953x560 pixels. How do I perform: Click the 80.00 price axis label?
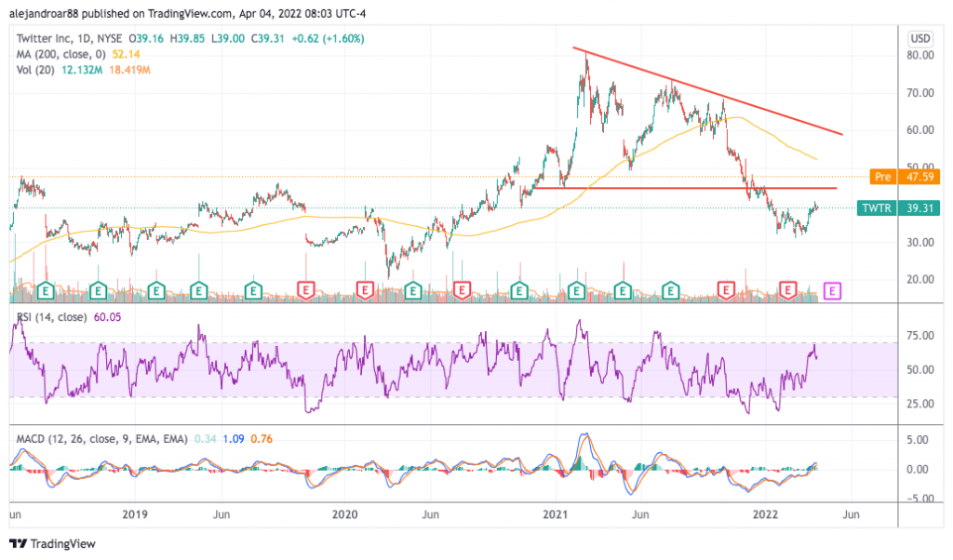click(919, 55)
